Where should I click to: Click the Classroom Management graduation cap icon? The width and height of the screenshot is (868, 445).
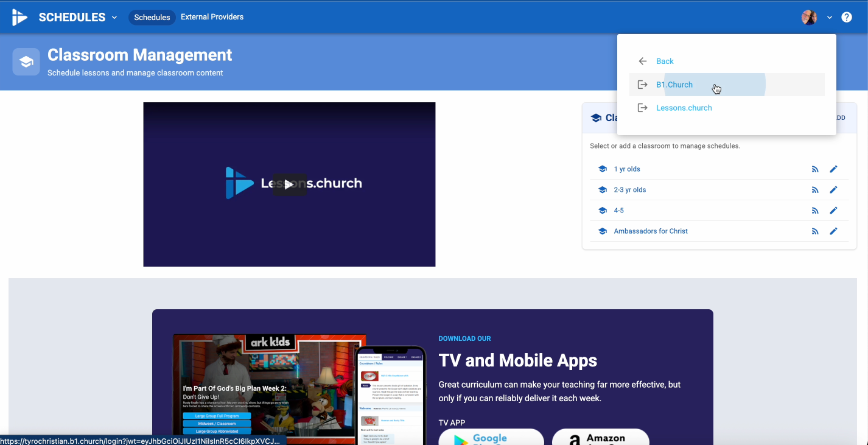point(26,62)
